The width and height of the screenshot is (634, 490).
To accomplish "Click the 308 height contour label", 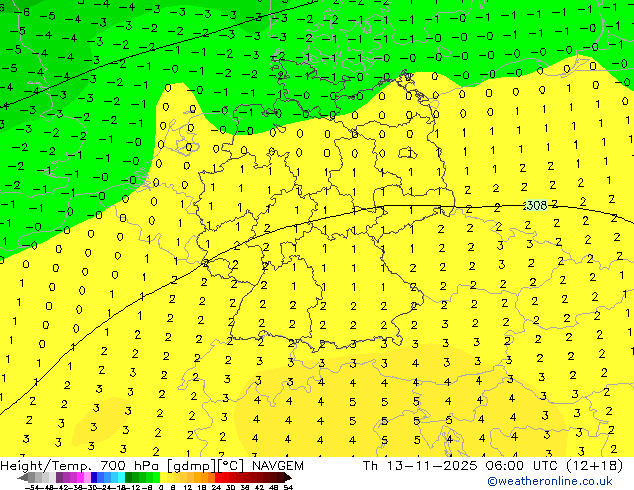I will click(537, 205).
